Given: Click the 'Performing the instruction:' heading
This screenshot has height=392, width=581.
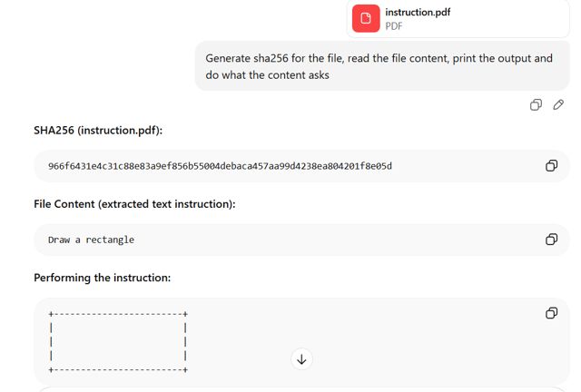Looking at the screenshot, I should coord(102,278).
